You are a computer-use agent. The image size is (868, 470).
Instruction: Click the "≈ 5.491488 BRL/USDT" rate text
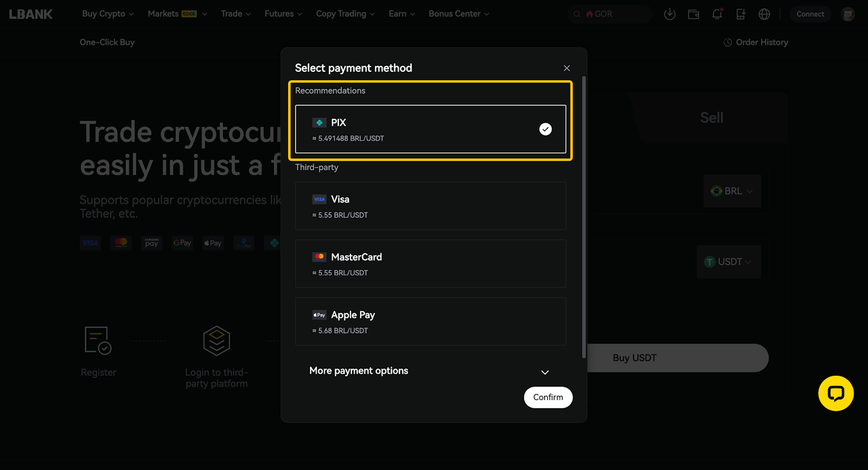pos(349,138)
